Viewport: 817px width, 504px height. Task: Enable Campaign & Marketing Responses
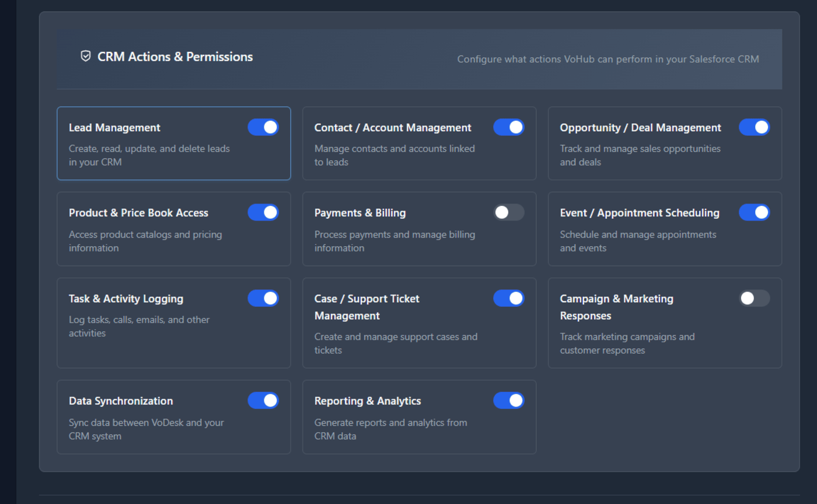coord(754,298)
